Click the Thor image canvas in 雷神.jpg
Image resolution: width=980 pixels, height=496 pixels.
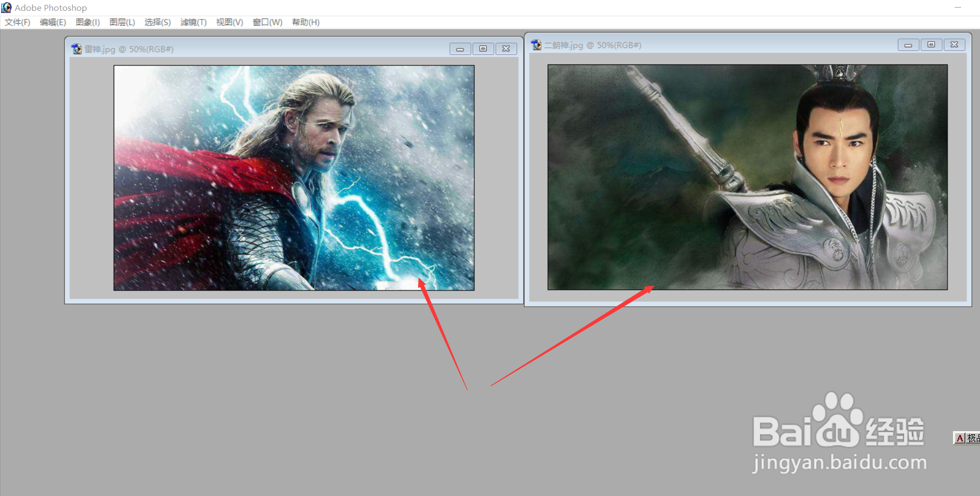(294, 178)
